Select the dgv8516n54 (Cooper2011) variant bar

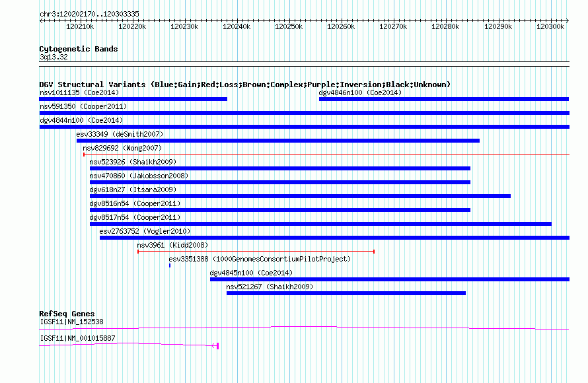point(279,210)
